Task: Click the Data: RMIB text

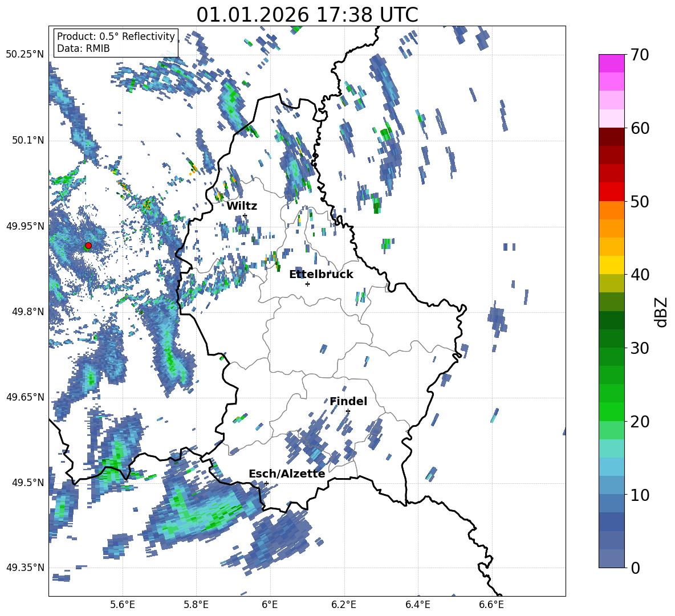Action: [x=83, y=48]
